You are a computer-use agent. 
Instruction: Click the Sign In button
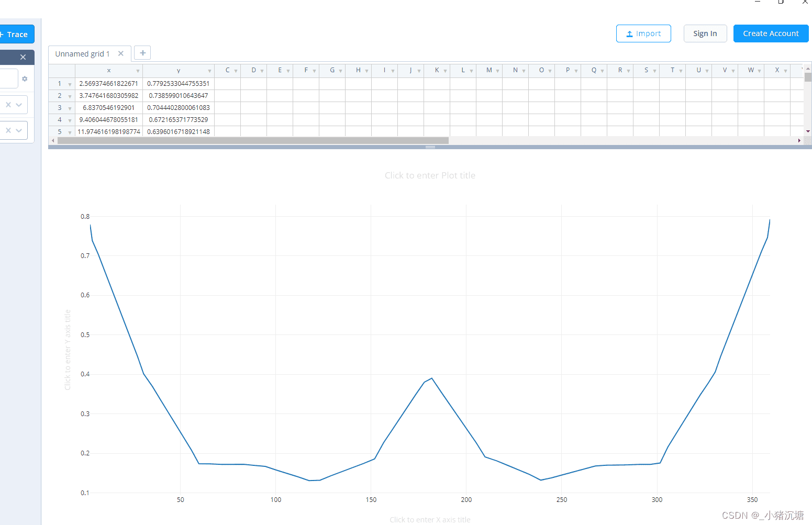coord(705,33)
